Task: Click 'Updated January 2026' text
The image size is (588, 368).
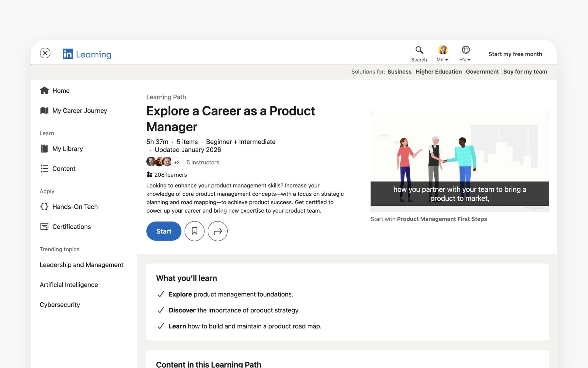Action: [188, 149]
